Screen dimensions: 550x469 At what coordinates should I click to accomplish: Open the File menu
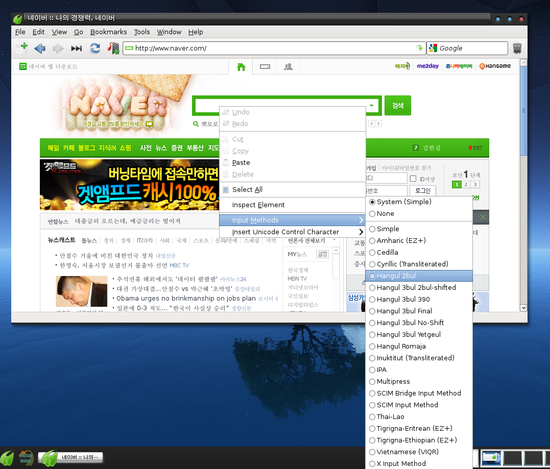pyautogui.click(x=20, y=32)
